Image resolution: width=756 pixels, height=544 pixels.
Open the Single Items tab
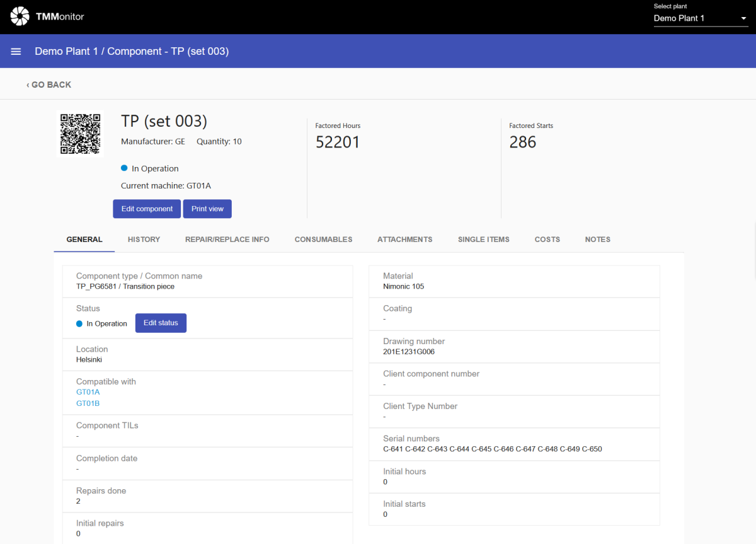tap(483, 240)
